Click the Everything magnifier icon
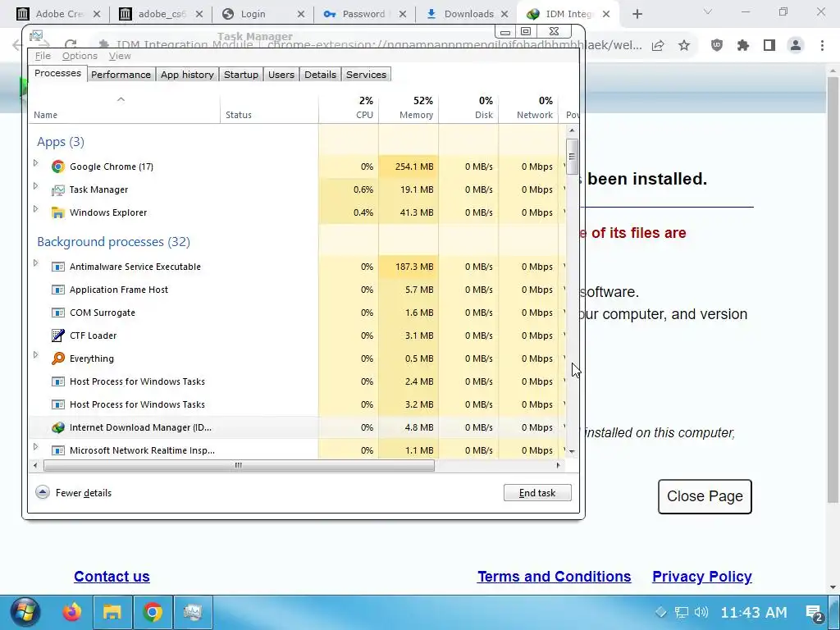 58,358
